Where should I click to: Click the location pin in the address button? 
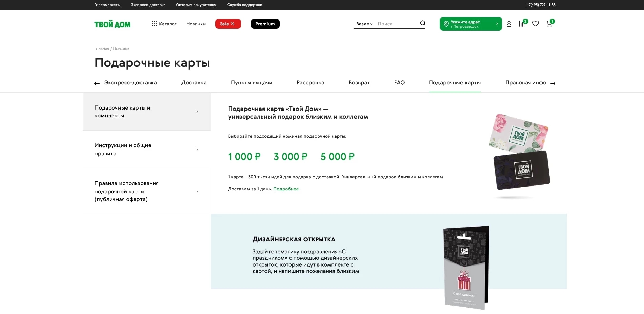point(447,24)
